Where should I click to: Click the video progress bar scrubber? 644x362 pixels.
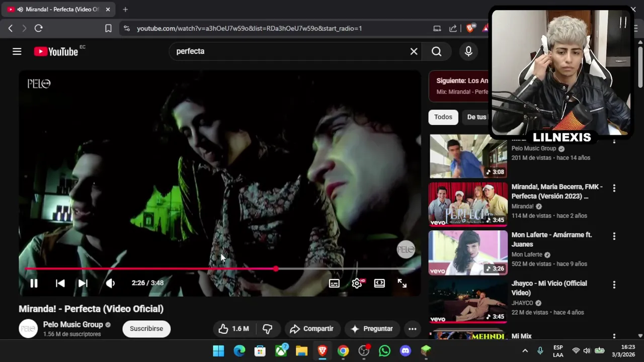point(276,269)
